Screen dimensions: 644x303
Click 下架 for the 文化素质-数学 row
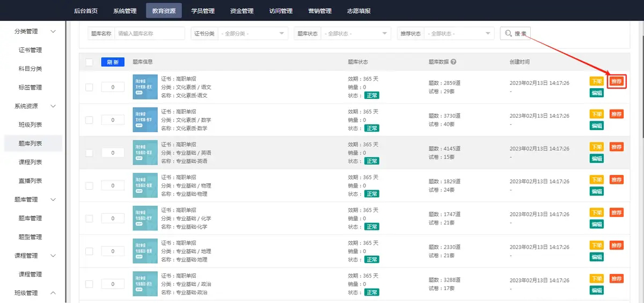click(x=596, y=114)
